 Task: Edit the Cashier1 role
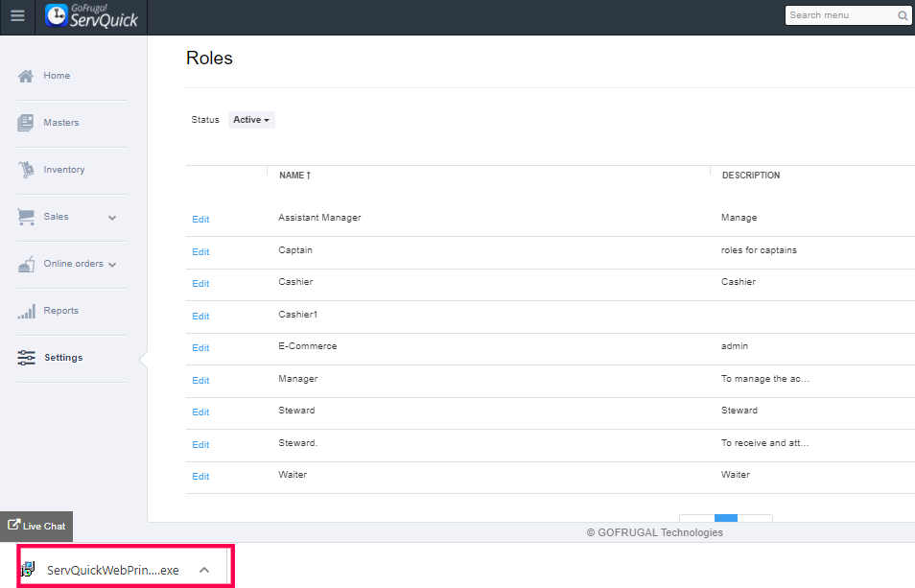[200, 317]
